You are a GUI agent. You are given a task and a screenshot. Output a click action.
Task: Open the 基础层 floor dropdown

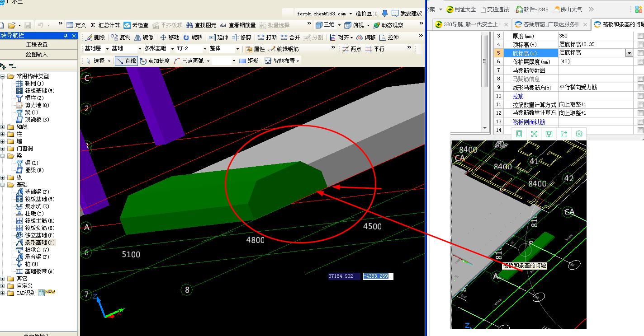108,49
